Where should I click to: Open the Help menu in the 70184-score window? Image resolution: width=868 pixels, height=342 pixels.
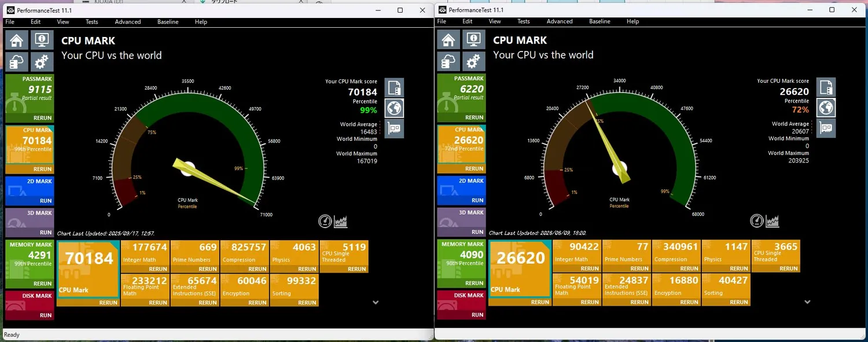click(201, 22)
